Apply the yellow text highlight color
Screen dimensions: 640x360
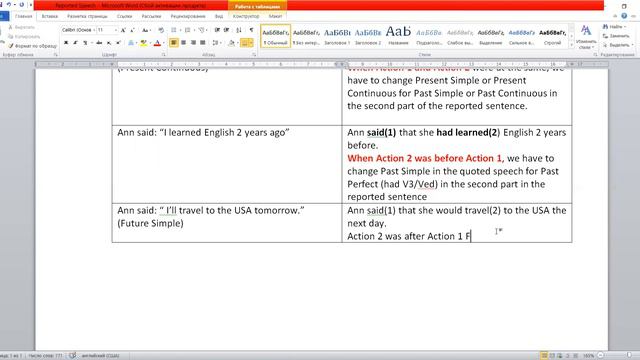tap(143, 42)
